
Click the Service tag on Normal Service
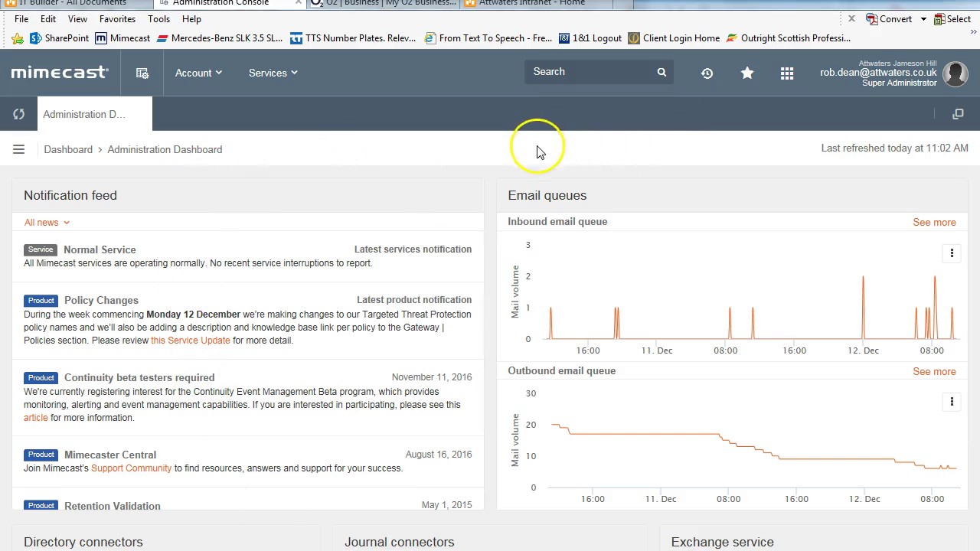[x=41, y=249]
